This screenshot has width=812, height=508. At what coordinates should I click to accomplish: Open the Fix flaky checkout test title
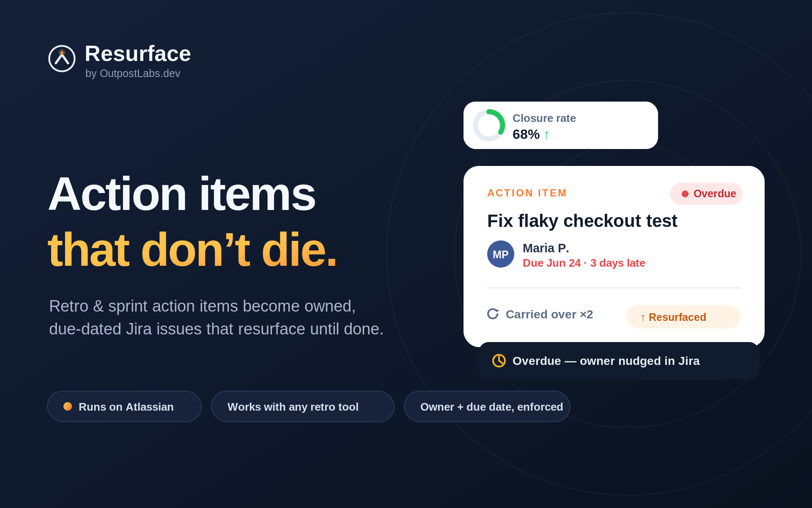582,221
